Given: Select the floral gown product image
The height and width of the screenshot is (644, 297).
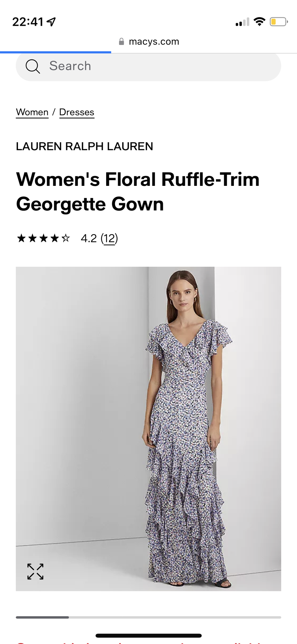Looking at the screenshot, I should click(148, 429).
